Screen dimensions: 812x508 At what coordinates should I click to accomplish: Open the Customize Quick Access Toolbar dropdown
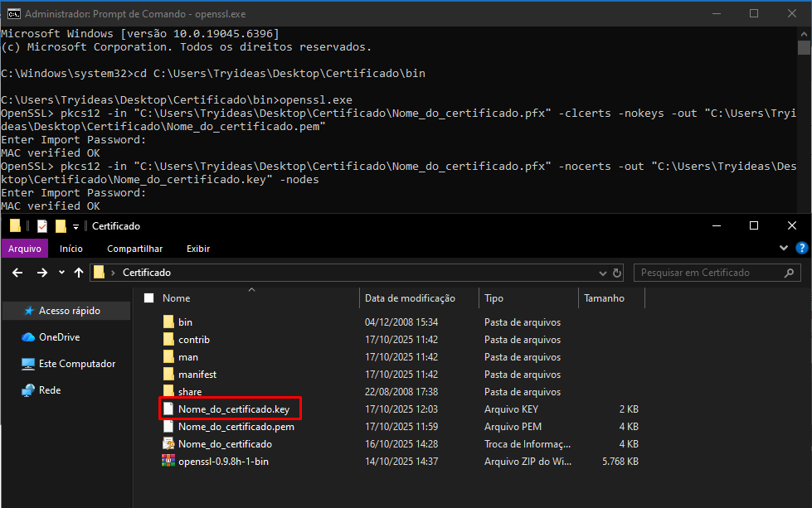tap(76, 226)
